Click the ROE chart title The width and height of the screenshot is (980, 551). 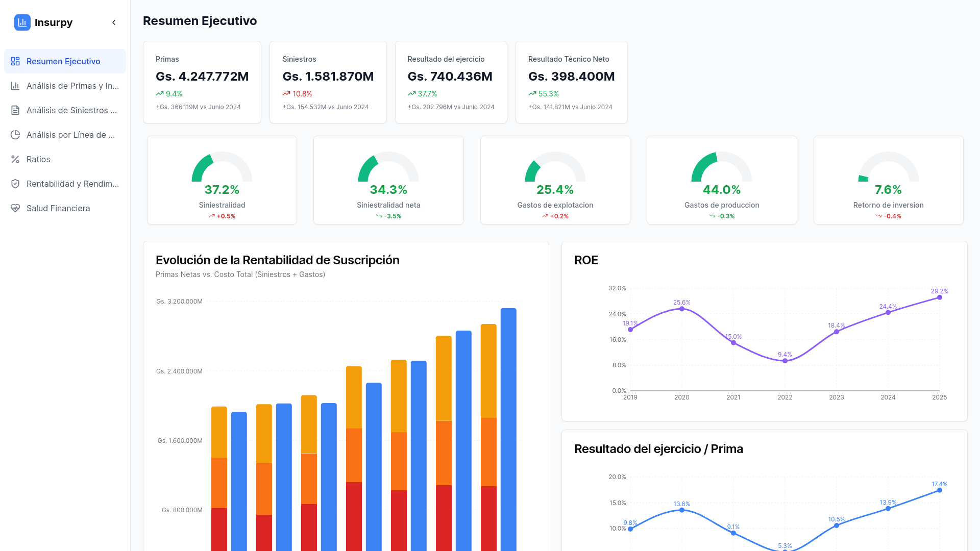586,260
